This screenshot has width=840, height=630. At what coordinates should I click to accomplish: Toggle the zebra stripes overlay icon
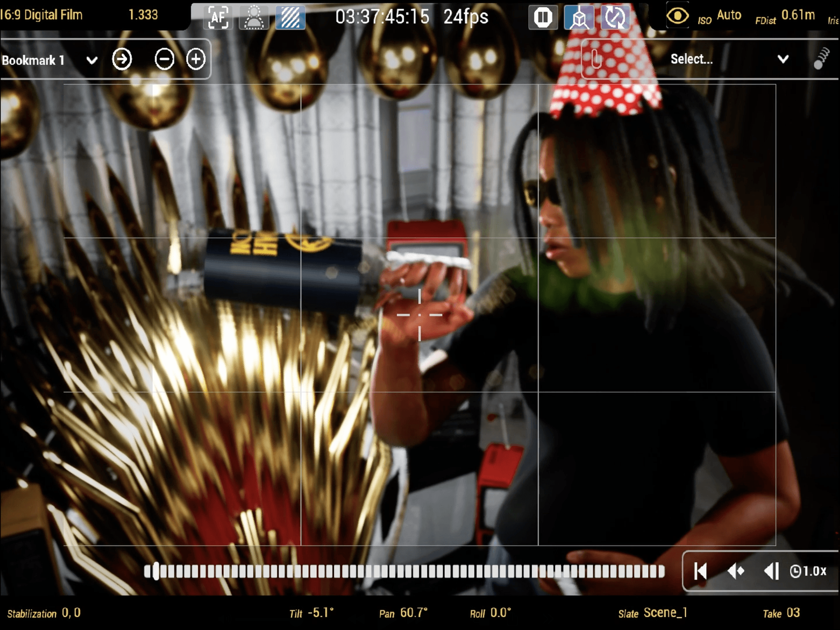pyautogui.click(x=290, y=17)
